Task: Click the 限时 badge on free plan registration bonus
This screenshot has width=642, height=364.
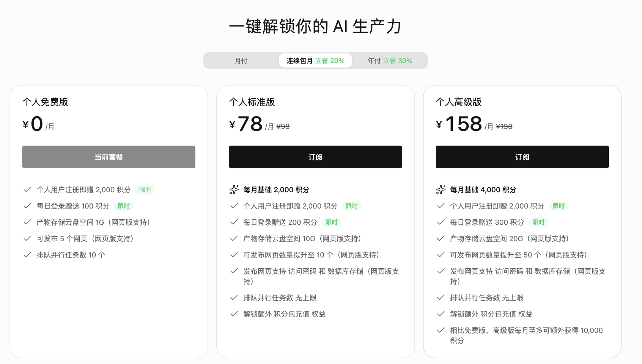Action: click(x=145, y=190)
